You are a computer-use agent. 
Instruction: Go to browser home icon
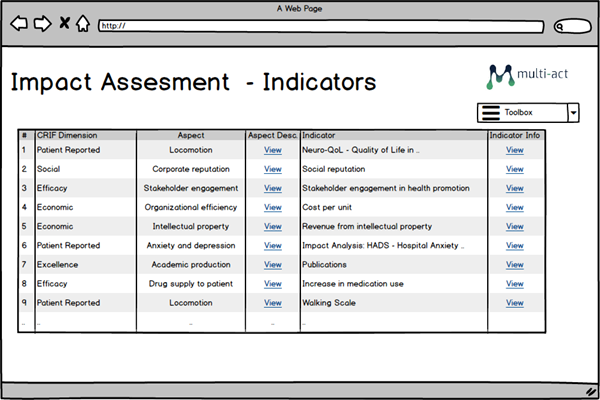[82, 24]
